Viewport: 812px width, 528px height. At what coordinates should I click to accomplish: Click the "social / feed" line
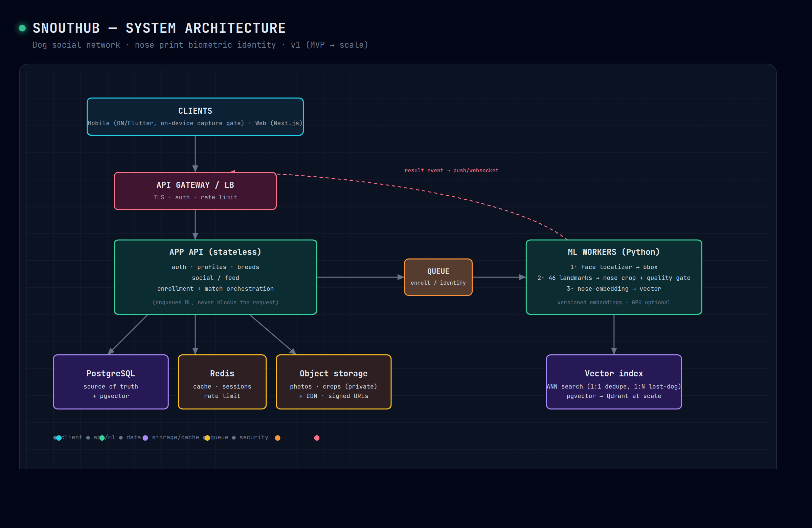click(x=215, y=278)
